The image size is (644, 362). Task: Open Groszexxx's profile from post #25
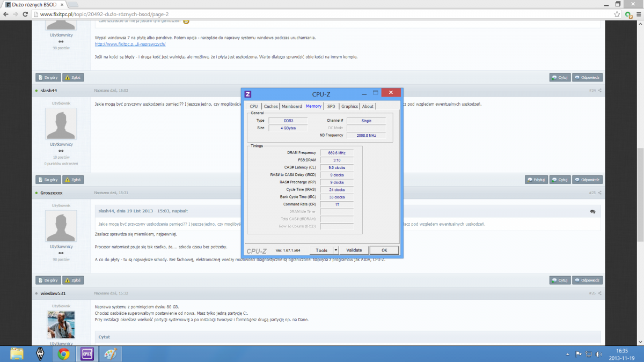tap(52, 193)
